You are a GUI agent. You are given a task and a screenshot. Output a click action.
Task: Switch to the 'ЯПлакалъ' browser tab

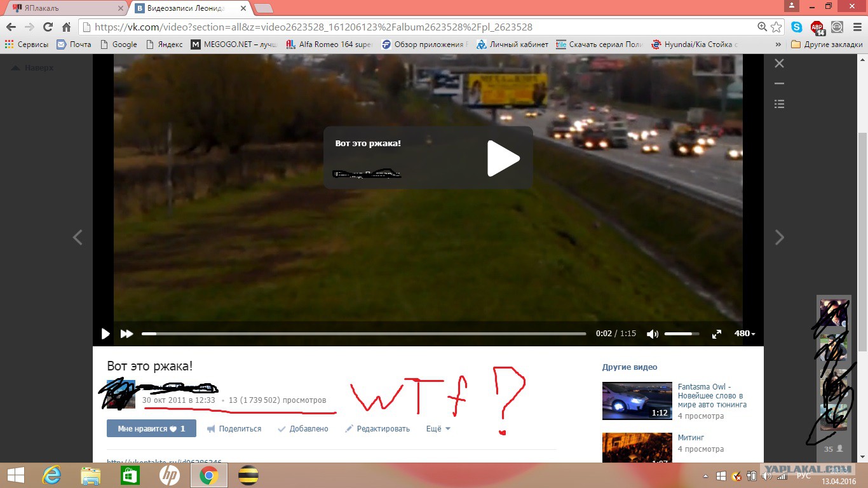(x=68, y=8)
